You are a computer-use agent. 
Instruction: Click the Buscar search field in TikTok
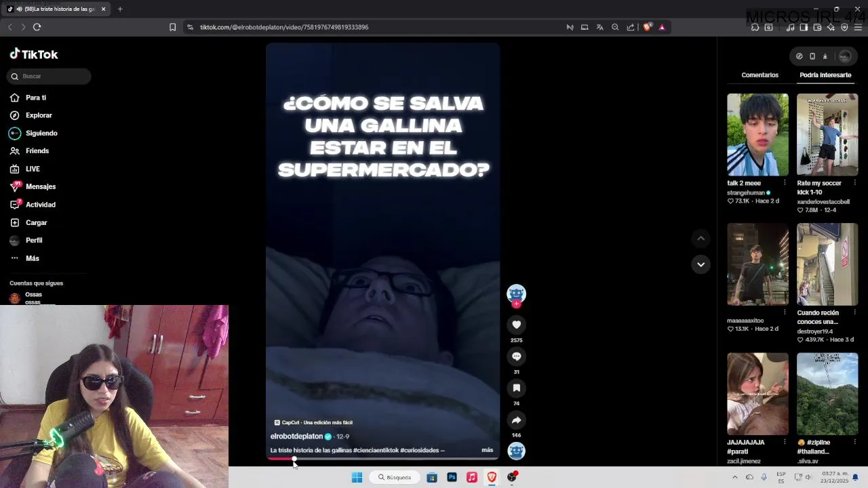[49, 76]
